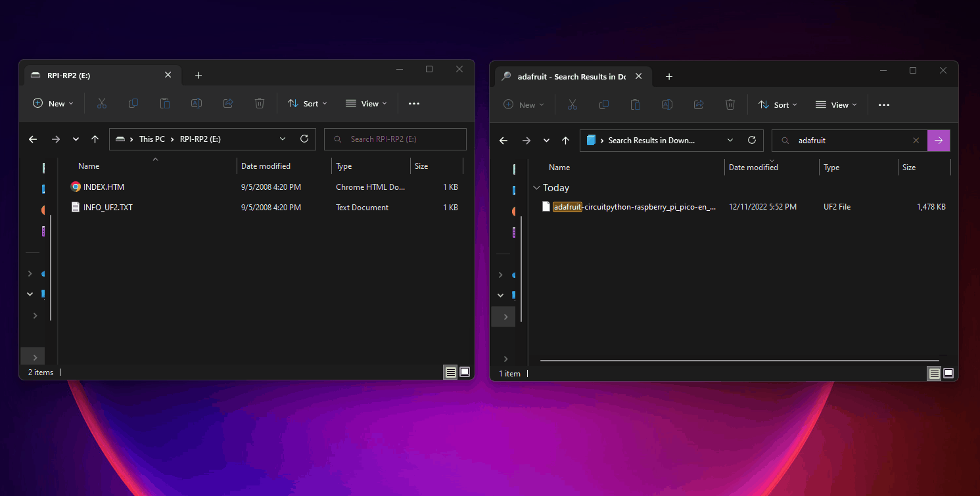Go back in adafruit search window
This screenshot has height=496, width=980.
pos(503,141)
